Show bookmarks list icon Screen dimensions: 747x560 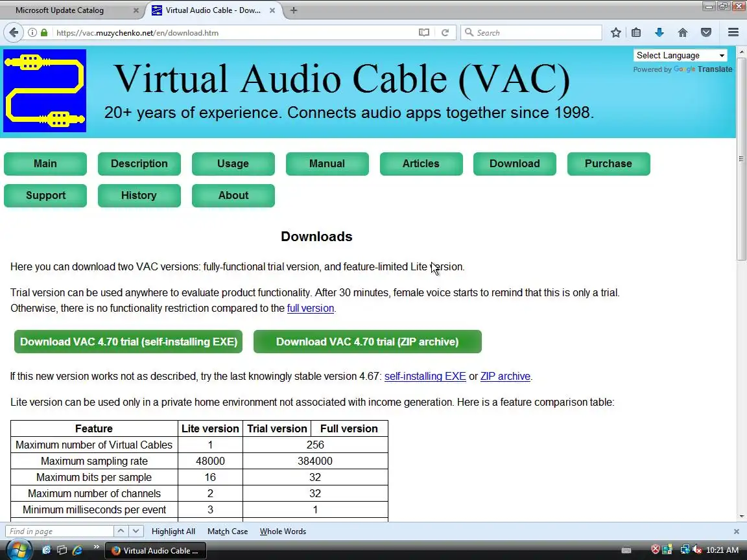click(x=636, y=32)
